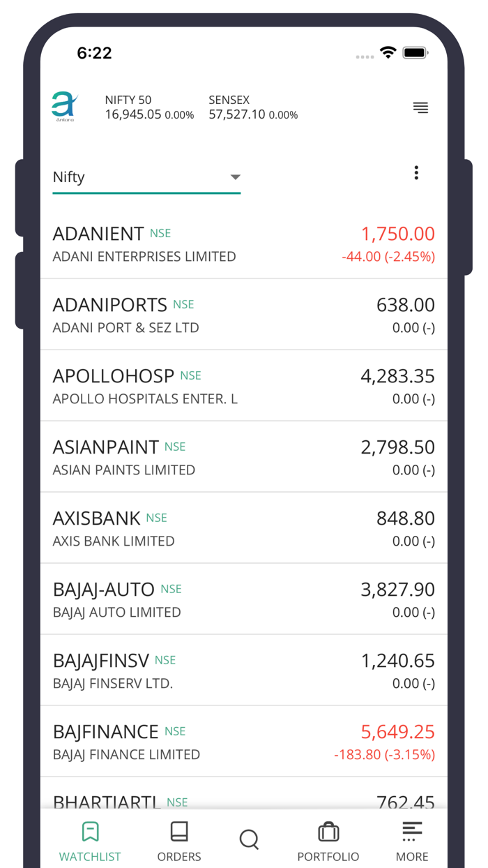Open APOLLOHOSP stock details

[244, 385]
